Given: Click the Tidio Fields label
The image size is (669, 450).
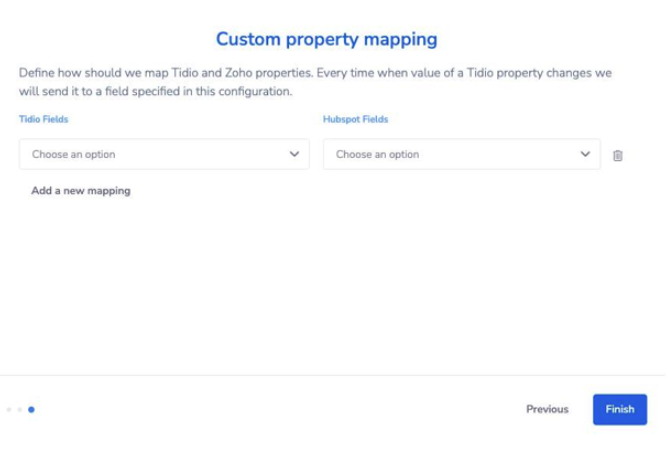Looking at the screenshot, I should [43, 119].
